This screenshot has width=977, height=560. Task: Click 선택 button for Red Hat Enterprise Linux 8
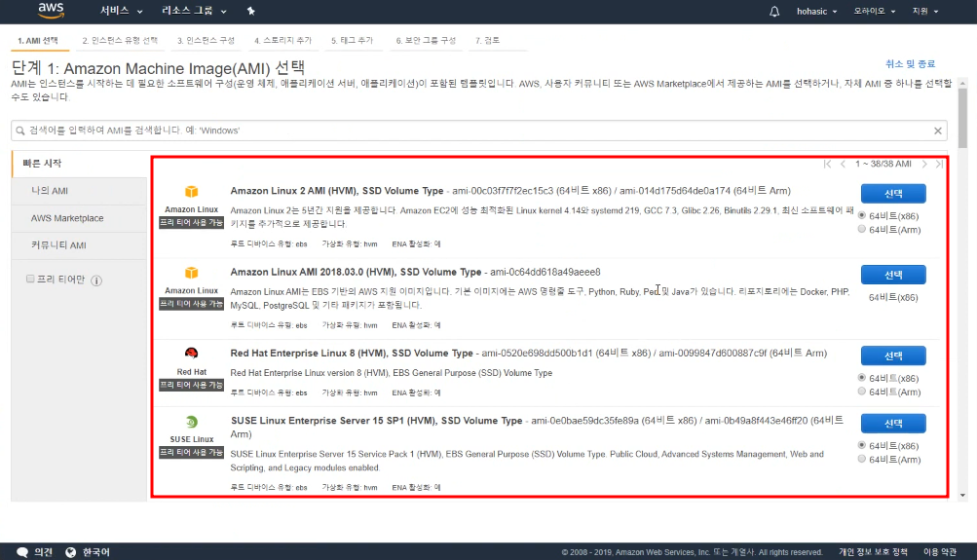(x=893, y=355)
